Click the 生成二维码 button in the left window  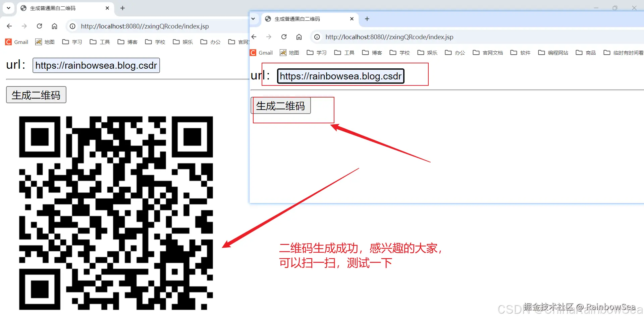(36, 95)
